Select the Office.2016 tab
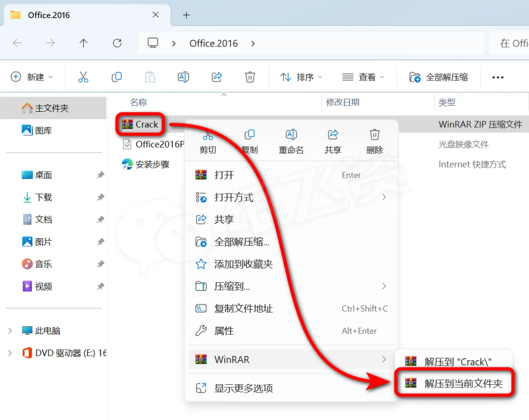The image size is (529, 420). coord(87,15)
